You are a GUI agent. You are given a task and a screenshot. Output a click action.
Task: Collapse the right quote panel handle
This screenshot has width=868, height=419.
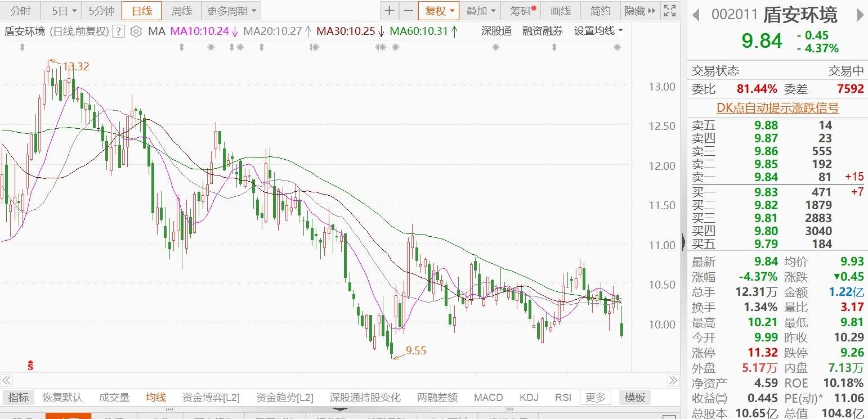[x=683, y=242]
